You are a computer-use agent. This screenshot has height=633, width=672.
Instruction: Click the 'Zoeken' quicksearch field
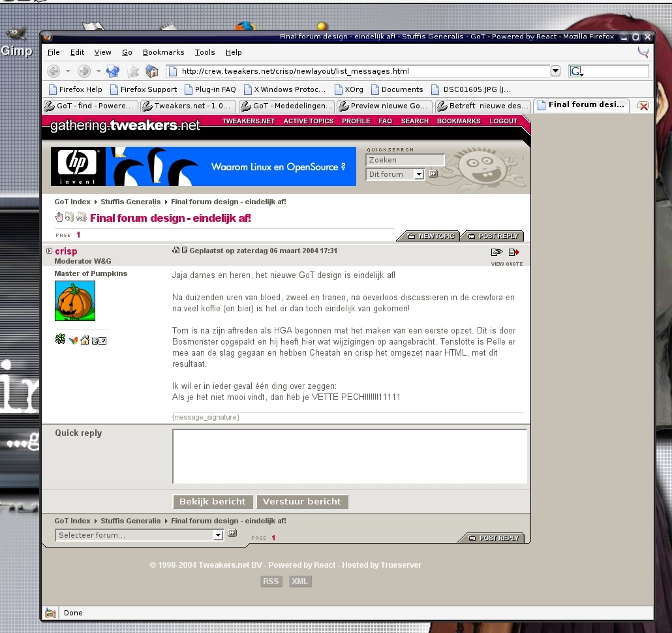coord(405,160)
